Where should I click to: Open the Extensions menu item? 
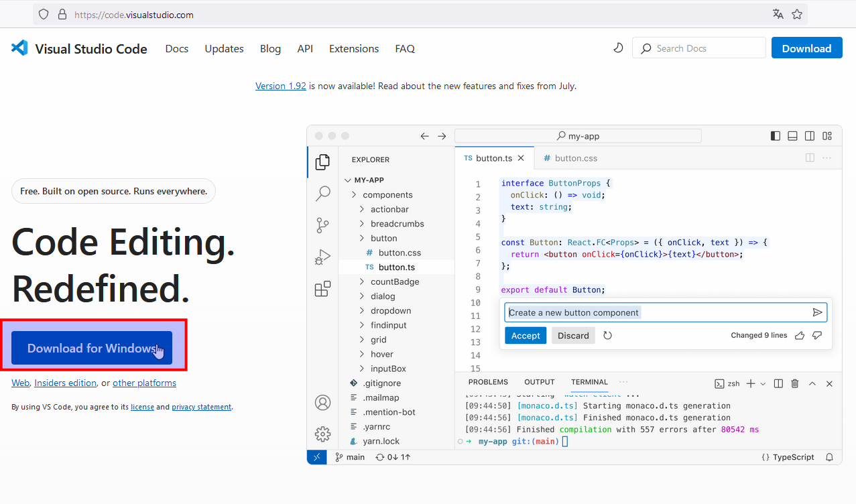tap(354, 48)
